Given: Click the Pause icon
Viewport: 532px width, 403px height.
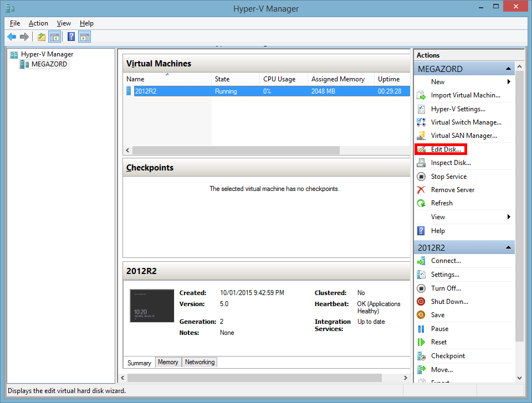Looking at the screenshot, I should 421,329.
